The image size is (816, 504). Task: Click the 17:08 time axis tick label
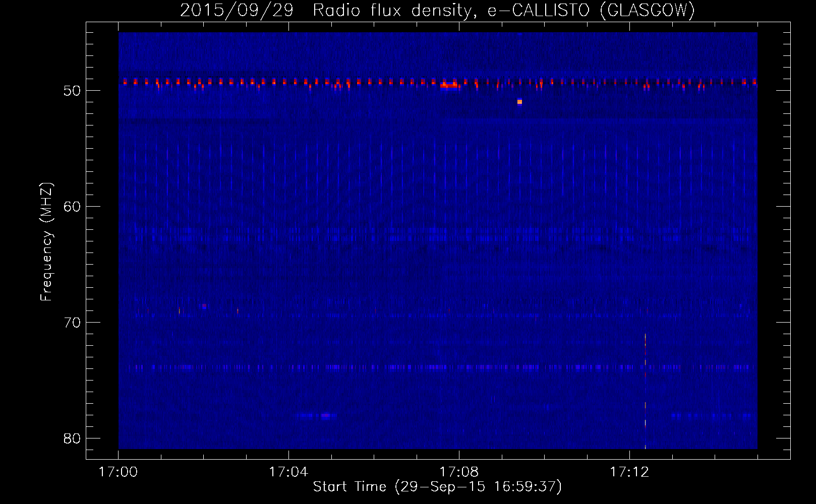[x=459, y=472]
